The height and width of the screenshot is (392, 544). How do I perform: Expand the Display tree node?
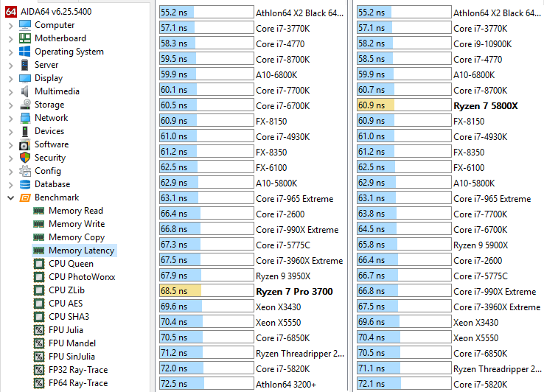[11, 79]
